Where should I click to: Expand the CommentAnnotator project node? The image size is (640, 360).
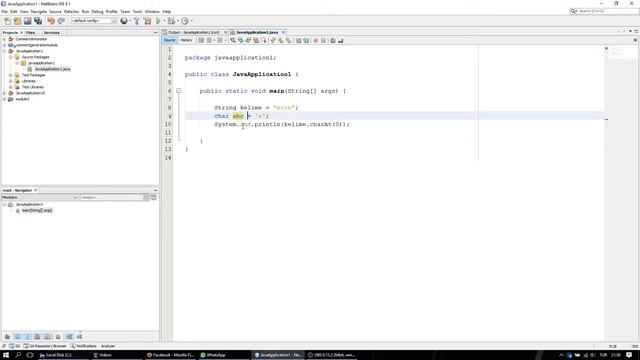click(4, 39)
